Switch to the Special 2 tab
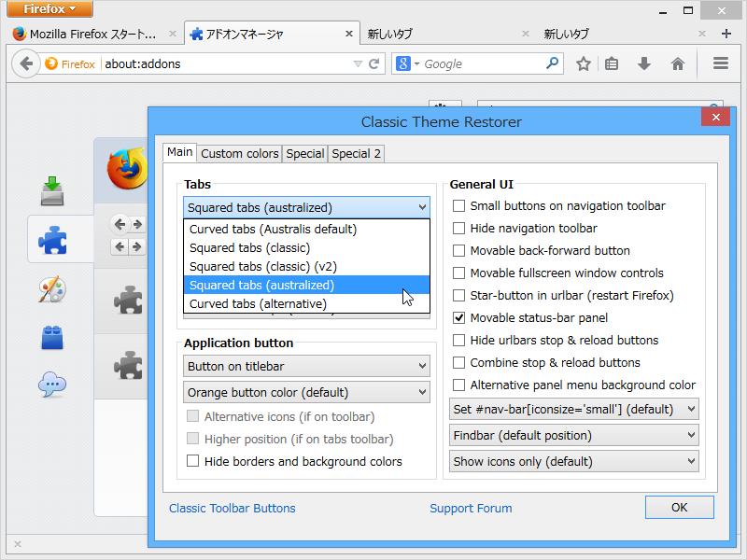747x560 pixels. pos(356,154)
